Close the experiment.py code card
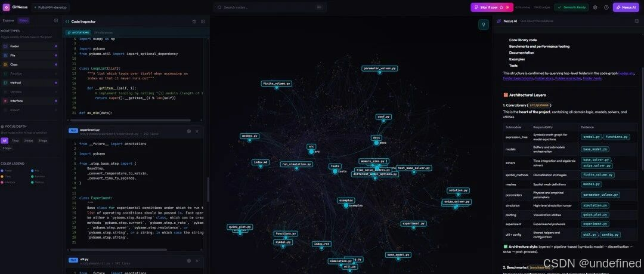 point(197,131)
